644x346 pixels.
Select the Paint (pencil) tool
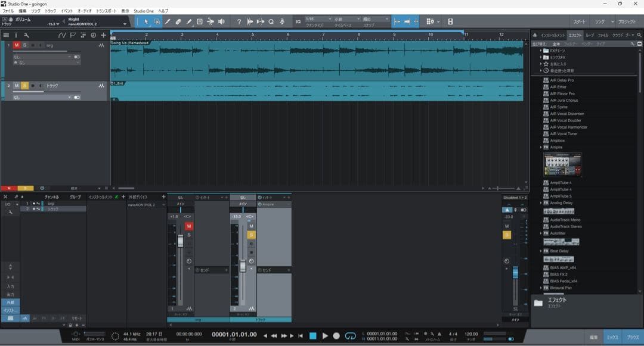(x=189, y=21)
